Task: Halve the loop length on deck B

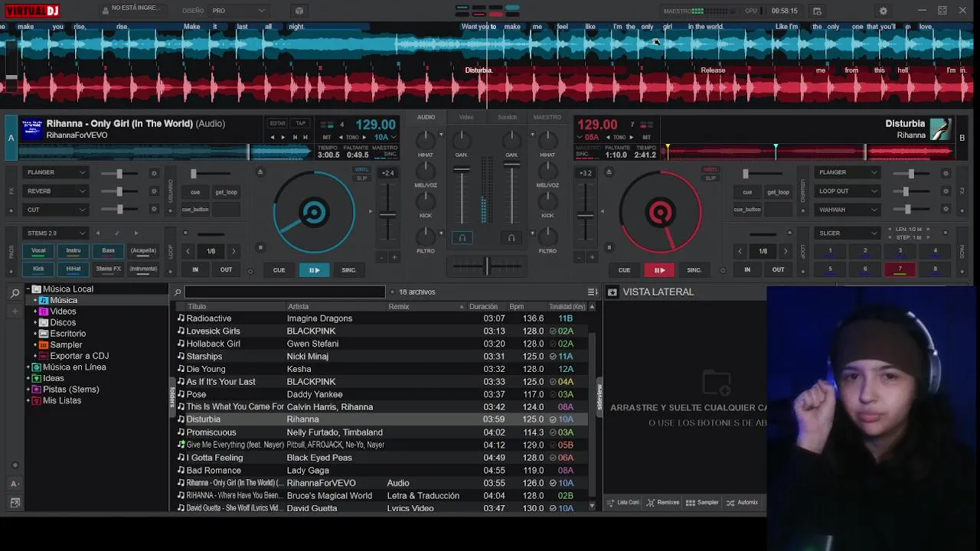Action: (740, 251)
